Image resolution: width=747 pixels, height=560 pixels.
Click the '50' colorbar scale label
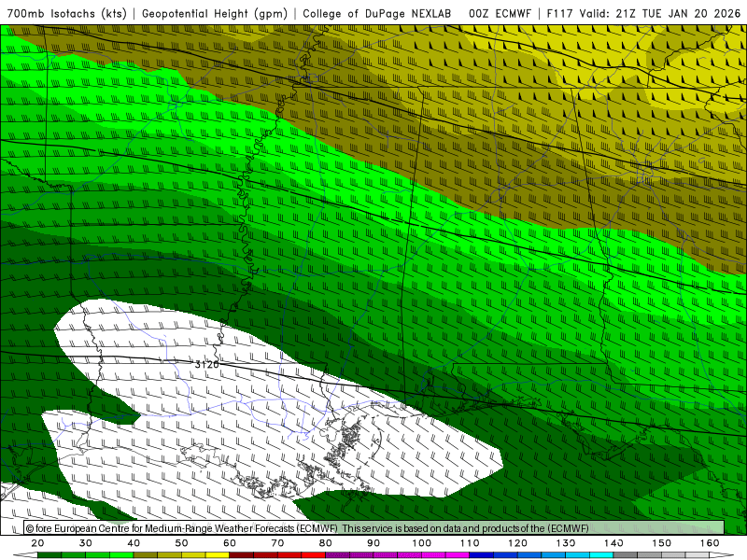pos(181,543)
